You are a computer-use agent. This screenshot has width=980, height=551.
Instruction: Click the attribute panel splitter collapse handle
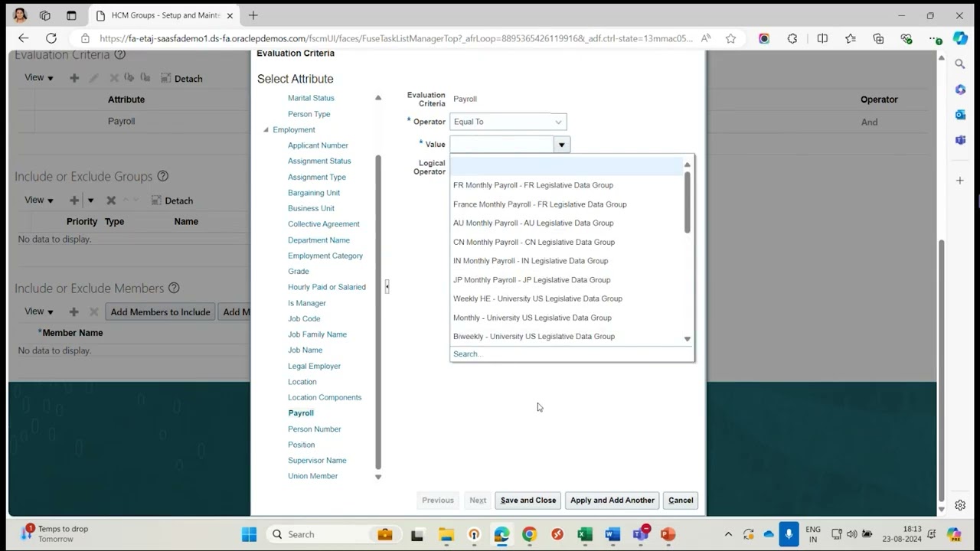click(387, 286)
